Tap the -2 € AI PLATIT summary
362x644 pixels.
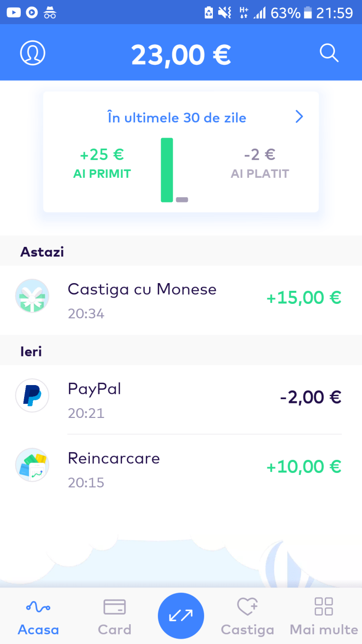pos(260,163)
